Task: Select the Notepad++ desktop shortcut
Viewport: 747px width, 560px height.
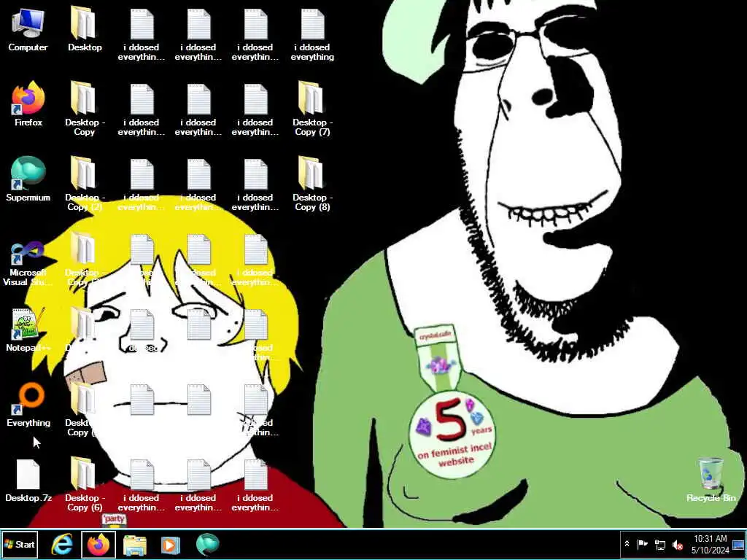Action: 28,330
